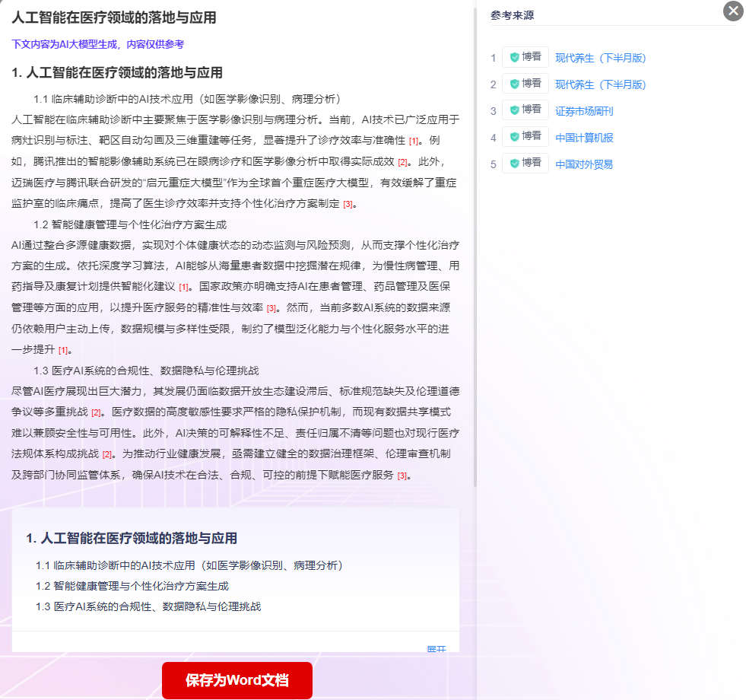
Task: Click the 博看 badge beside 中国计算机报
Action: coord(525,137)
